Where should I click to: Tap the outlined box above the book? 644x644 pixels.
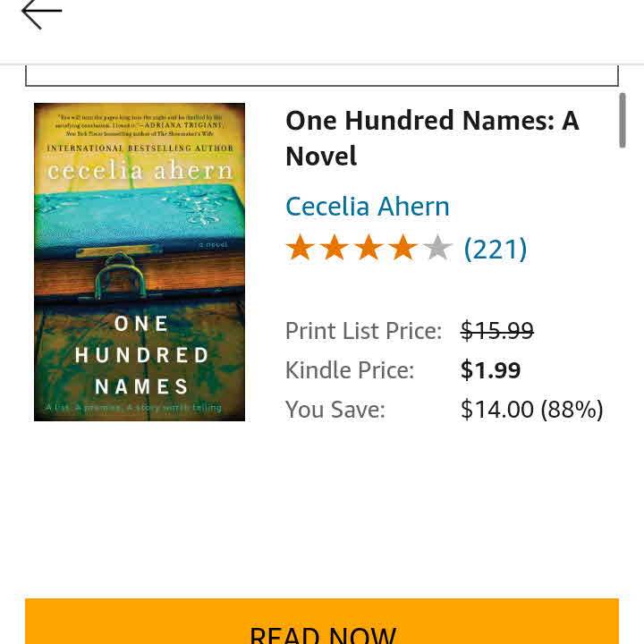click(322, 77)
